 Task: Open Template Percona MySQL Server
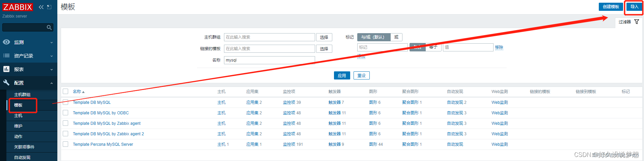(103, 144)
